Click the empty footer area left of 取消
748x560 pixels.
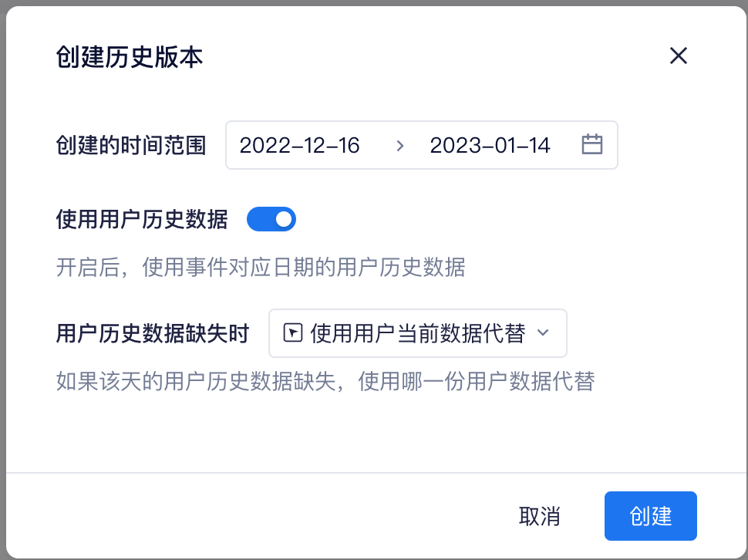point(258,516)
